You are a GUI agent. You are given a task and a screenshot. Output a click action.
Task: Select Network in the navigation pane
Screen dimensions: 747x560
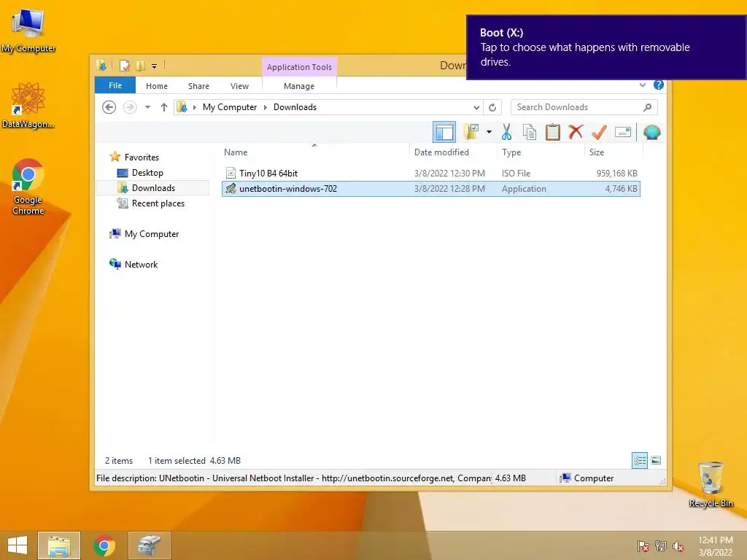(141, 264)
